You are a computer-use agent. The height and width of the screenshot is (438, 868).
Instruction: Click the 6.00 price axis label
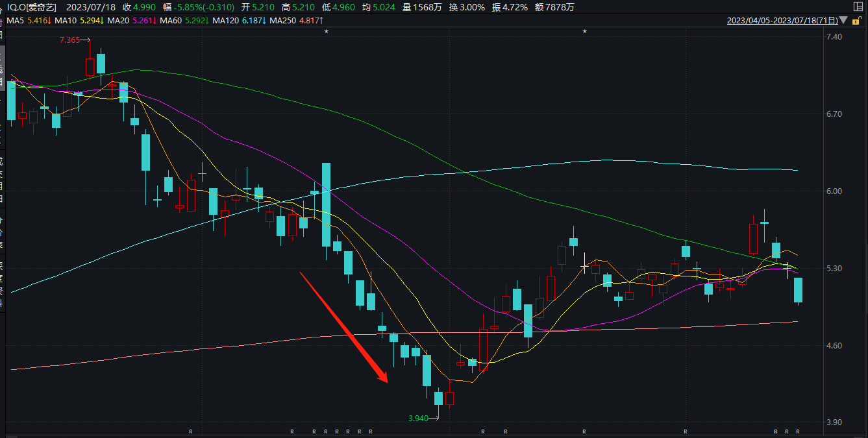[833, 191]
